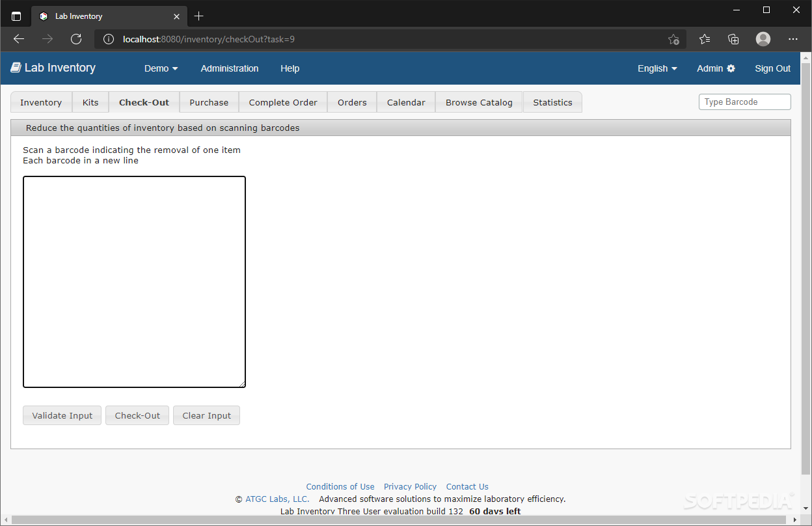The height and width of the screenshot is (526, 812).
Task: Open the Calendar tab
Action: [406, 102]
